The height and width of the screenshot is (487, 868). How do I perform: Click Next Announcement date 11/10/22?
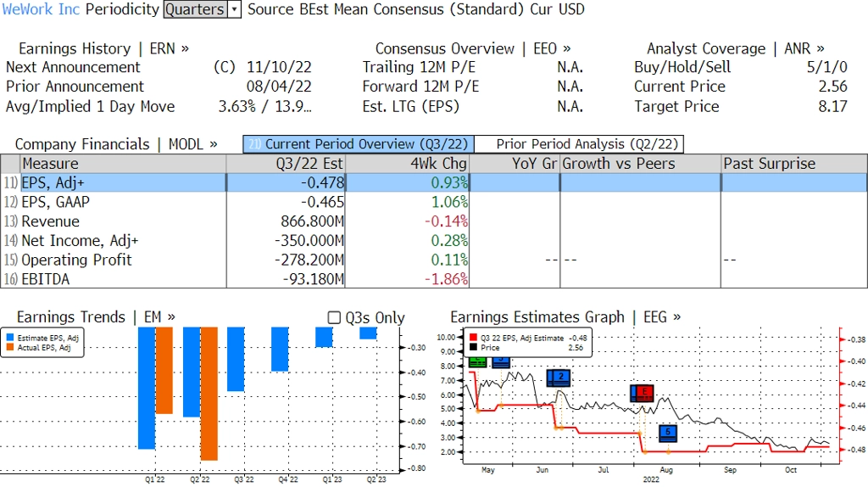pos(279,67)
